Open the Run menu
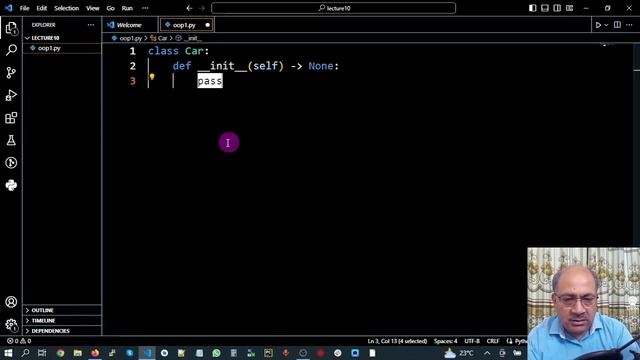The height and width of the screenshot is (360, 640). tap(127, 8)
